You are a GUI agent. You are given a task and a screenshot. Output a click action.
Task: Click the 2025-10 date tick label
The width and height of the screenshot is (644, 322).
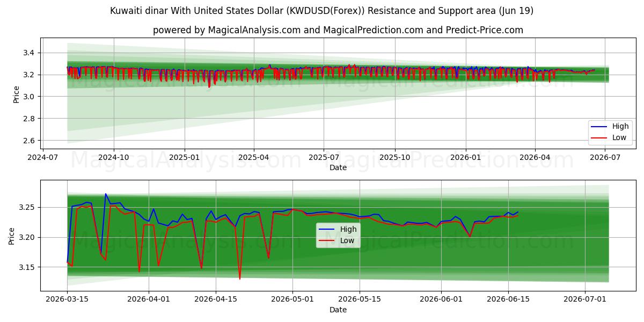click(x=394, y=157)
